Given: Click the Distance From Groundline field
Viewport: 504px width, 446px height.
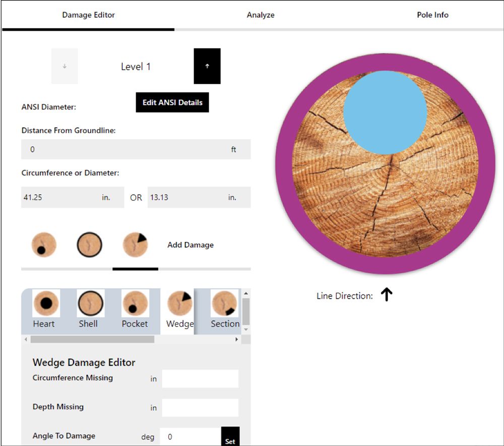Looking at the screenshot, I should [126, 150].
